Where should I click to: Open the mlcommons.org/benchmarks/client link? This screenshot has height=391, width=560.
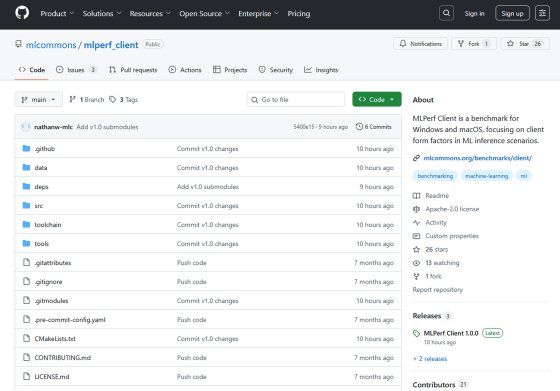(x=478, y=158)
